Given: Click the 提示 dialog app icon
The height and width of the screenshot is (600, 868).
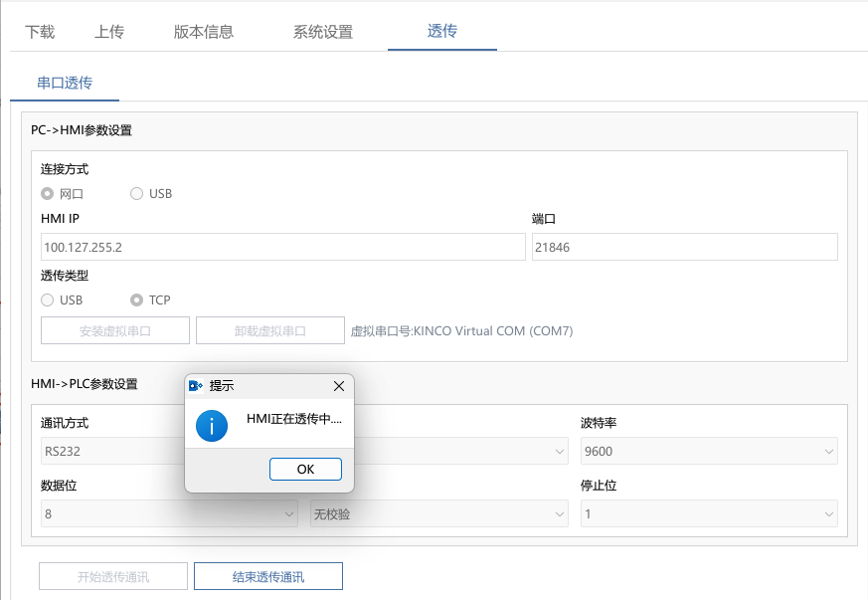Looking at the screenshot, I should [x=196, y=386].
